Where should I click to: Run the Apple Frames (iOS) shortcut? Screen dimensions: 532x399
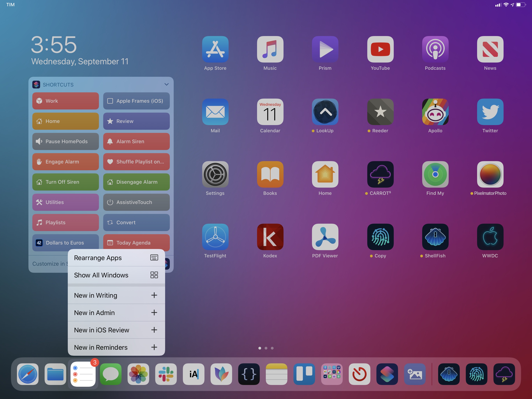pos(136,101)
